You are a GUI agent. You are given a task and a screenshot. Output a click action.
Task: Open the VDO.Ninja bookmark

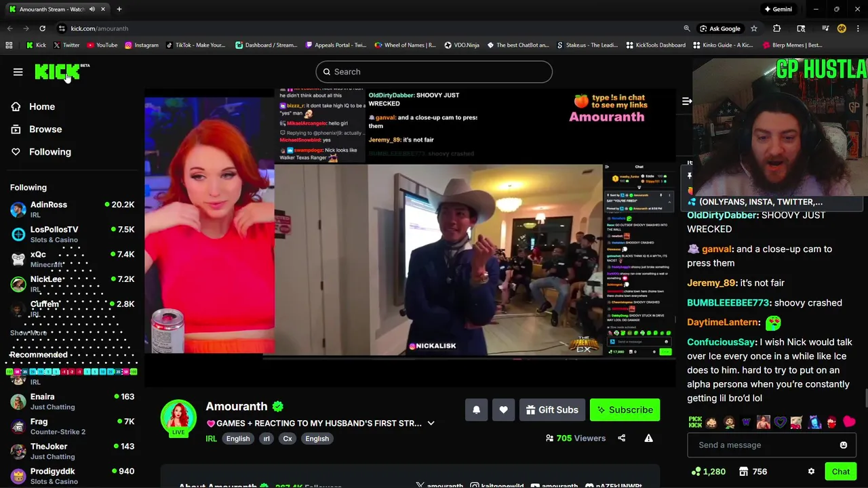[x=462, y=45]
